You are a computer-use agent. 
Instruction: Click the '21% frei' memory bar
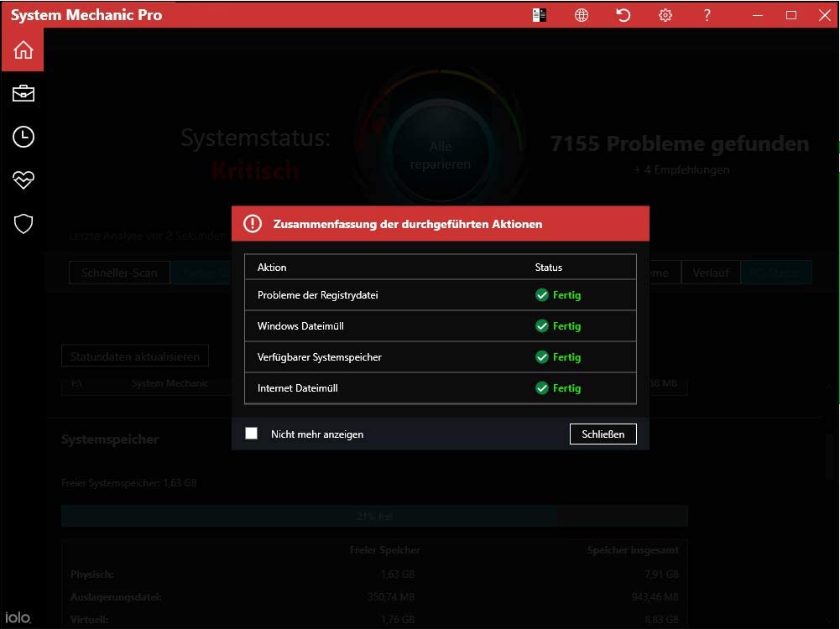point(374,516)
